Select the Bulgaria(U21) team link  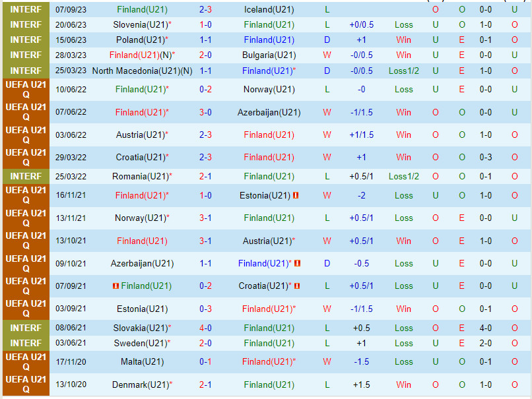[269, 55]
